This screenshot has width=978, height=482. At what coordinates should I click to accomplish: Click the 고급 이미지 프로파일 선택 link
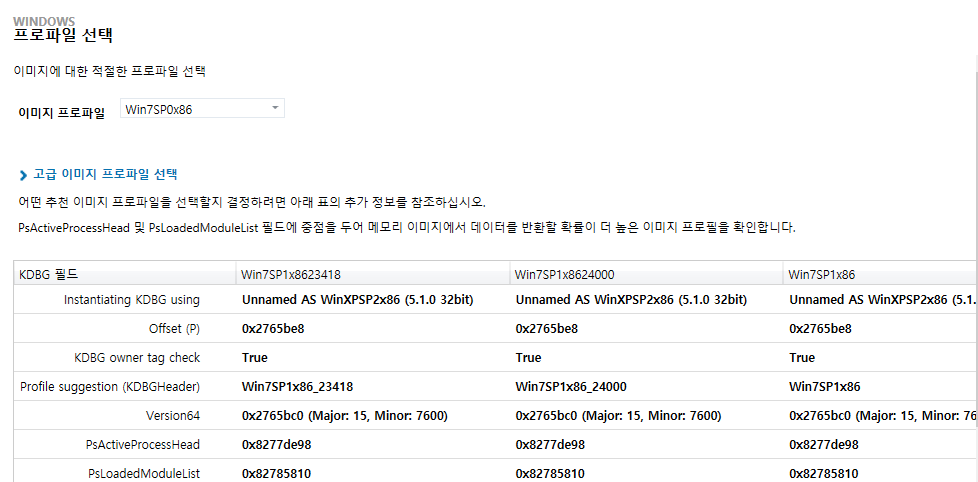point(105,174)
